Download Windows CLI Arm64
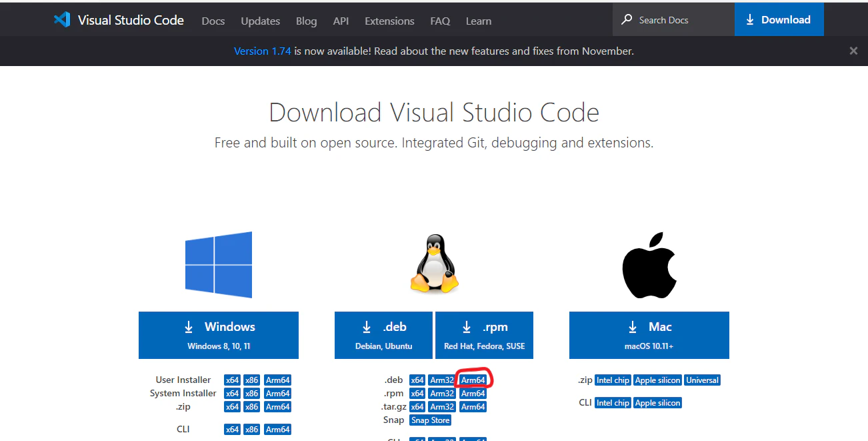The height and width of the screenshot is (441, 868). pos(278,430)
